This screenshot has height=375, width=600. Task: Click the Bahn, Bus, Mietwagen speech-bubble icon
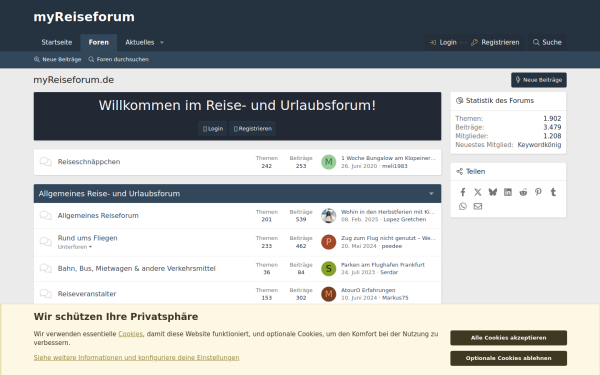(46, 268)
